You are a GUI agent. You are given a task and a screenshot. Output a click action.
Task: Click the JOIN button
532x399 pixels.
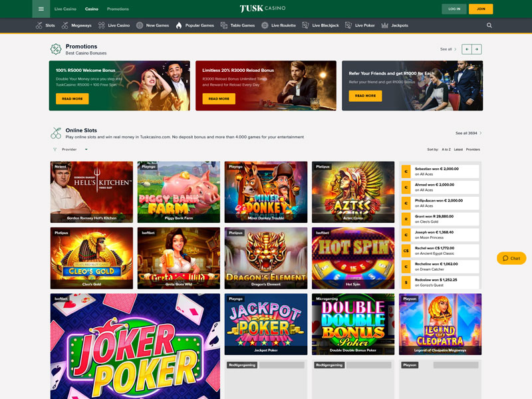coord(481,9)
